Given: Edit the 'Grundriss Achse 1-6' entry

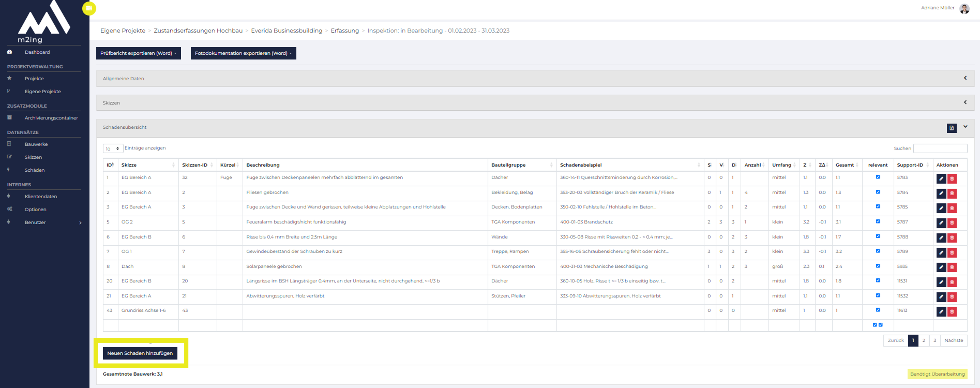Looking at the screenshot, I should (941, 312).
